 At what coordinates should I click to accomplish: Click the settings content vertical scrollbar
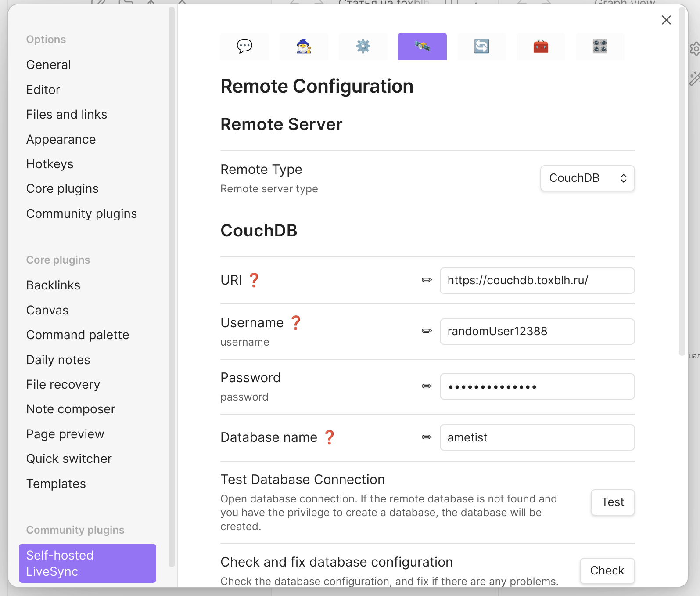[x=682, y=181]
